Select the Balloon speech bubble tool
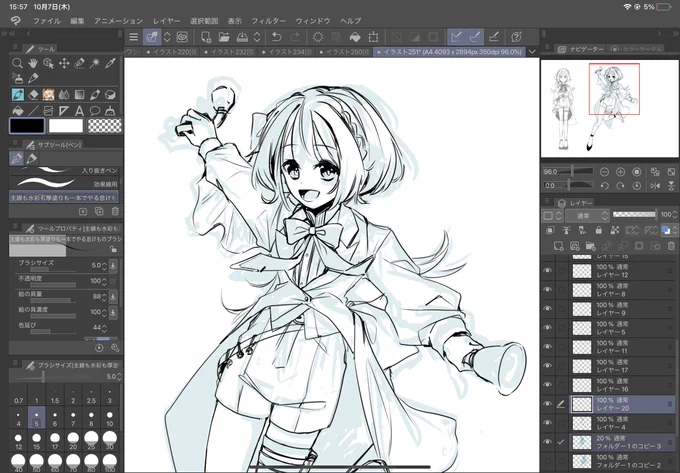 (x=95, y=111)
